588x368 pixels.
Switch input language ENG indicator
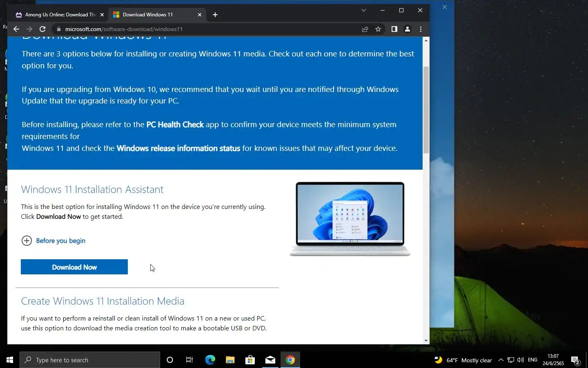click(532, 360)
